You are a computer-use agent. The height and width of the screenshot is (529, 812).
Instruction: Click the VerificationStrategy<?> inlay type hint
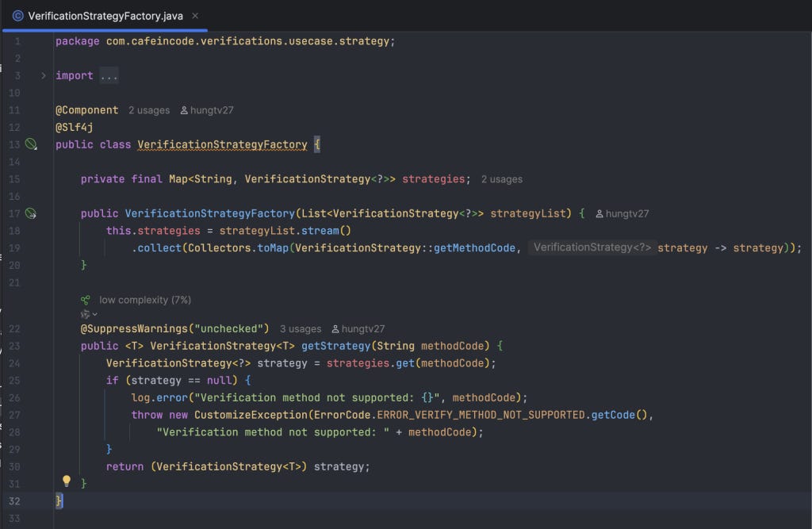[592, 247]
